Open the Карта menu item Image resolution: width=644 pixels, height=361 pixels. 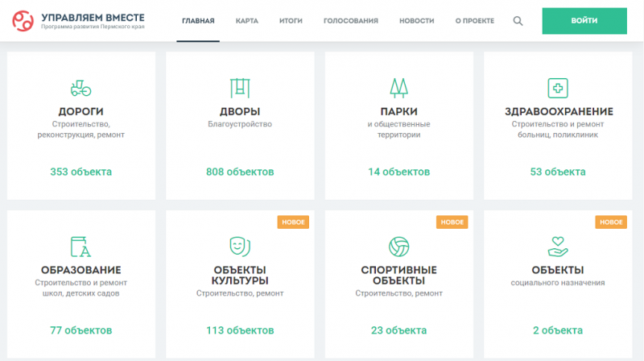(x=247, y=21)
